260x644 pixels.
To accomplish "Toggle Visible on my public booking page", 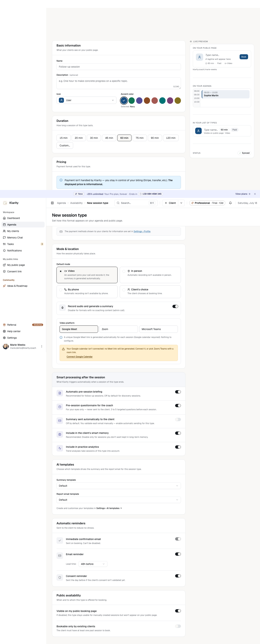I will coord(178,611).
